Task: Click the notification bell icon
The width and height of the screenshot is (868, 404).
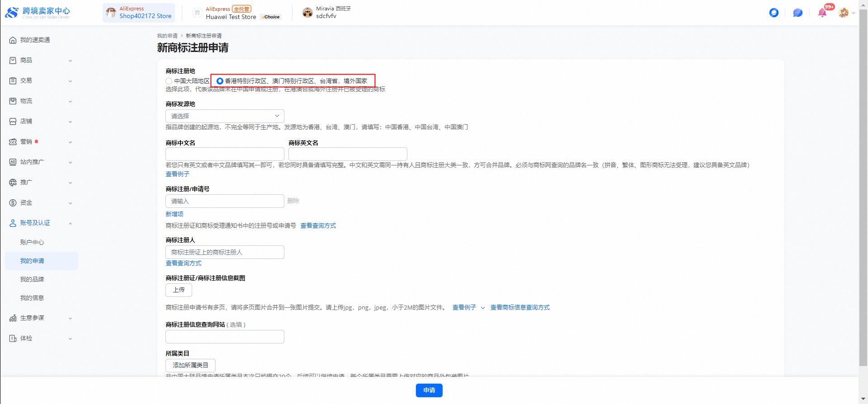Action: point(822,13)
